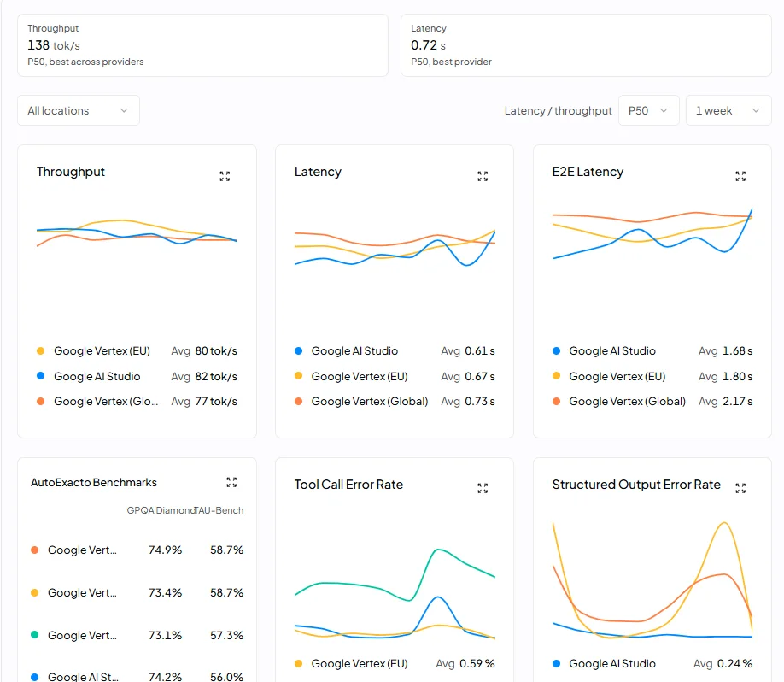Click the Structured Output Error Rate line chart
Viewport: 784px width, 682px height.
point(652,580)
